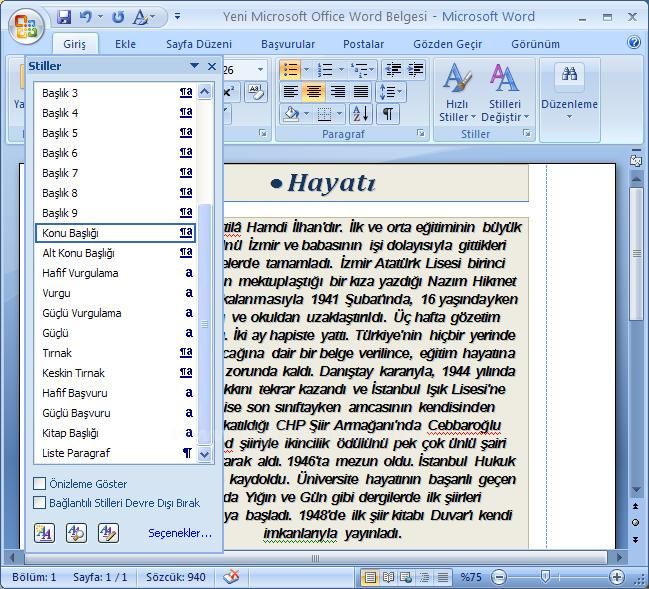Switch to Gözden Geçir tab

(448, 44)
